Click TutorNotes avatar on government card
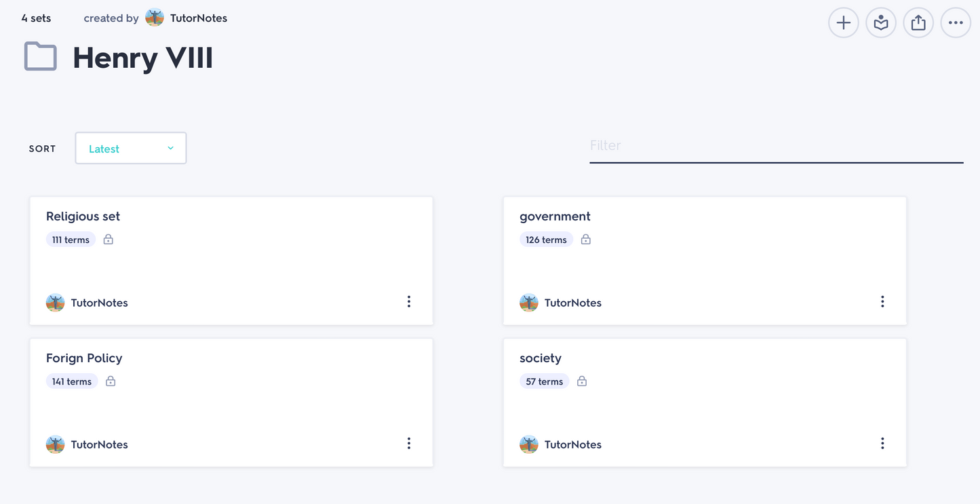 point(529,303)
